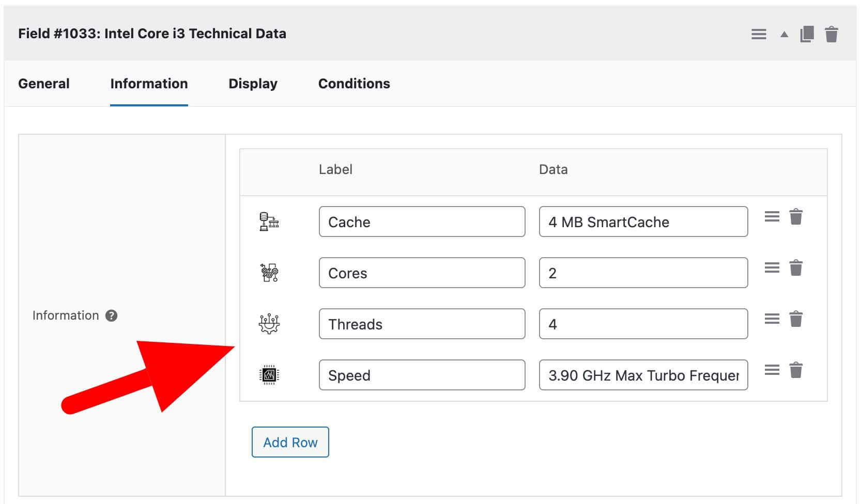Delete the Cache row with its trash icon
861x504 pixels.
[796, 216]
